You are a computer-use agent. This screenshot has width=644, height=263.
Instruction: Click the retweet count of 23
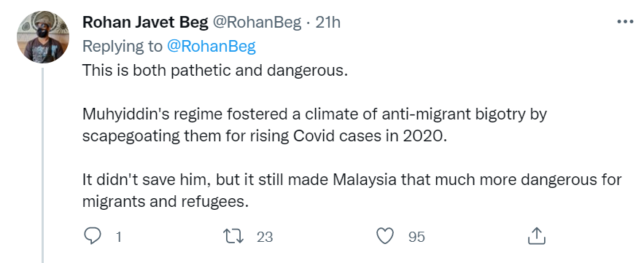pyautogui.click(x=265, y=237)
